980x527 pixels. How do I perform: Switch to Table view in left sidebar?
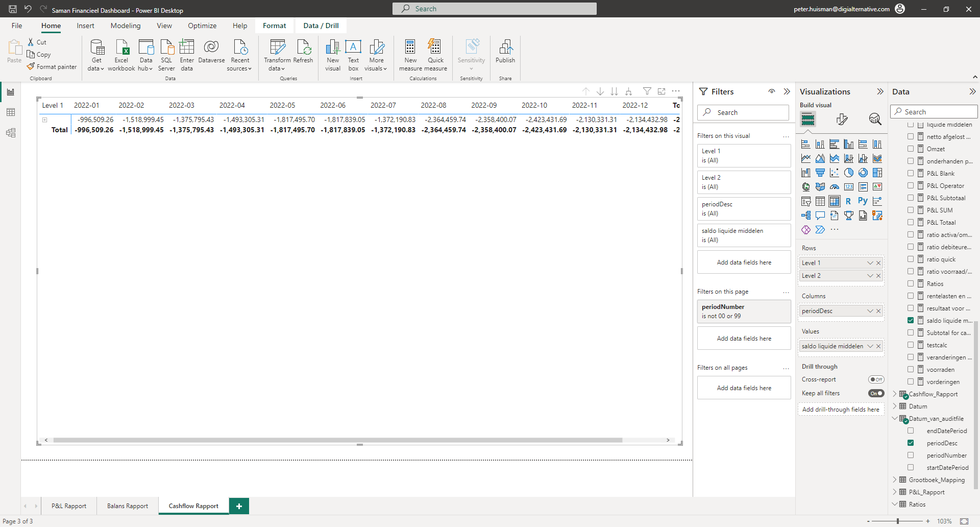tap(11, 112)
